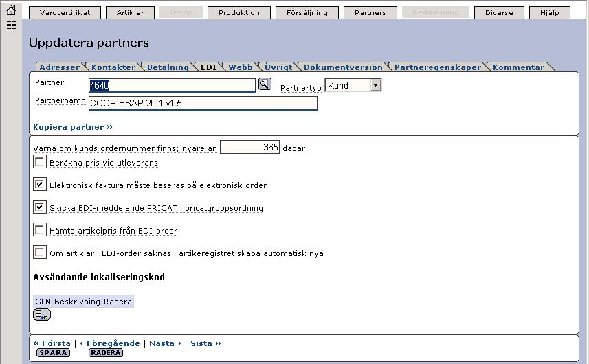Open the Försäljning menu
Viewport: 589px width, 364px height.
pos(307,13)
